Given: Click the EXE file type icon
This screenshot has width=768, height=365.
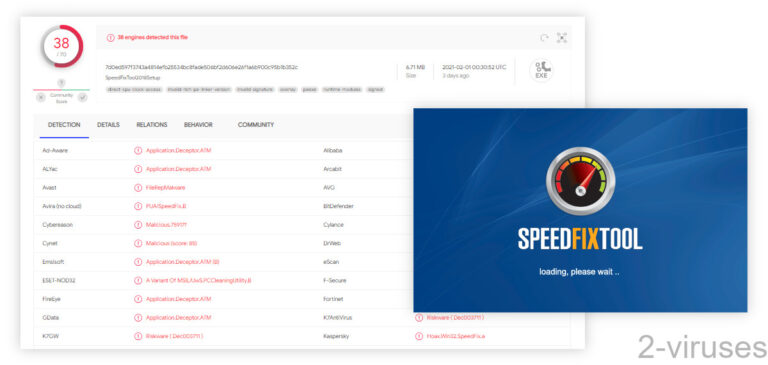Looking at the screenshot, I should point(541,71).
